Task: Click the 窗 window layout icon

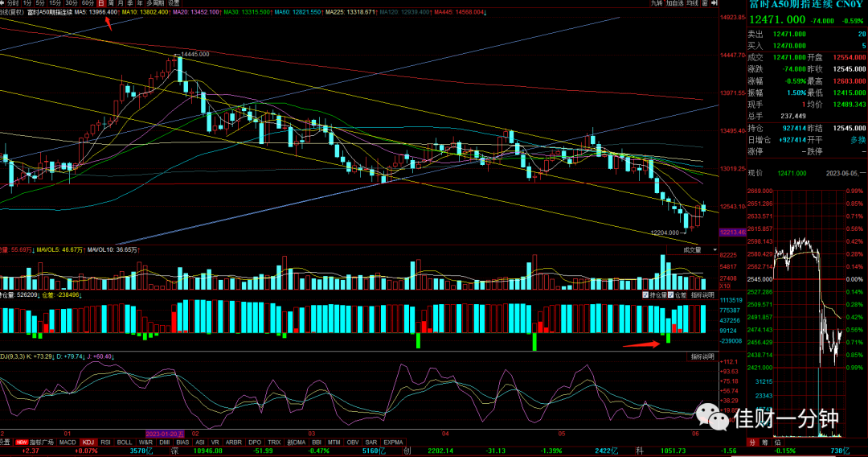Action: pyautogui.click(x=705, y=3)
